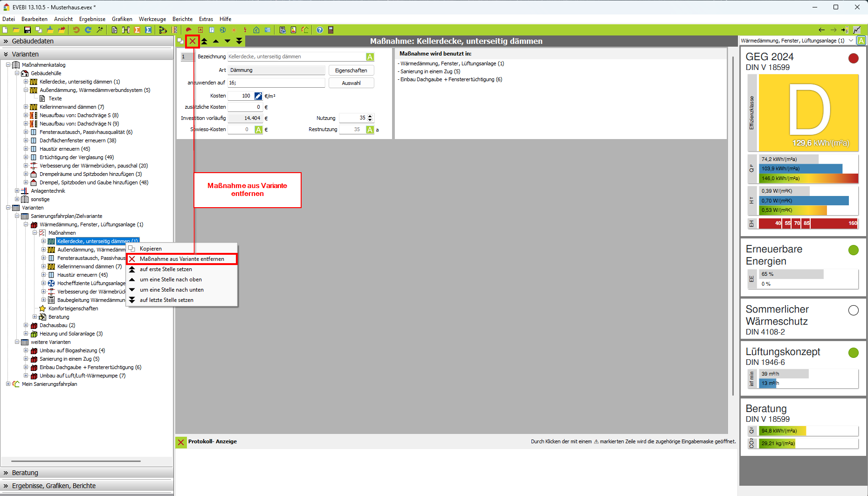Click the undo arrow in toolbar
The image size is (868, 496).
[76, 30]
